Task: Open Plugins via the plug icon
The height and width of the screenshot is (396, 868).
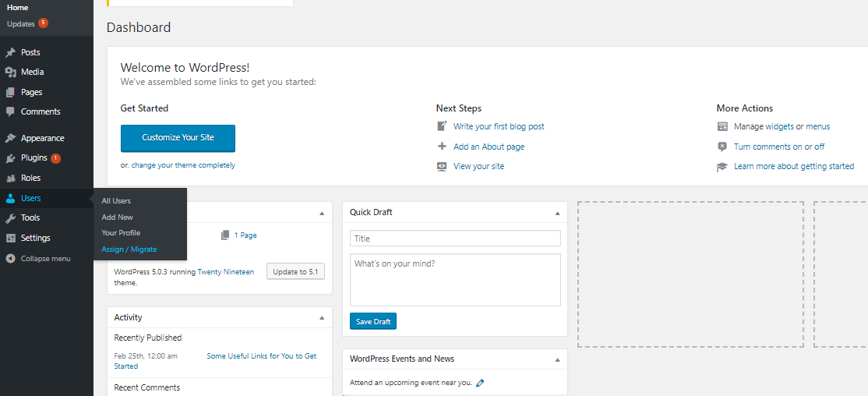Action: pyautogui.click(x=10, y=157)
